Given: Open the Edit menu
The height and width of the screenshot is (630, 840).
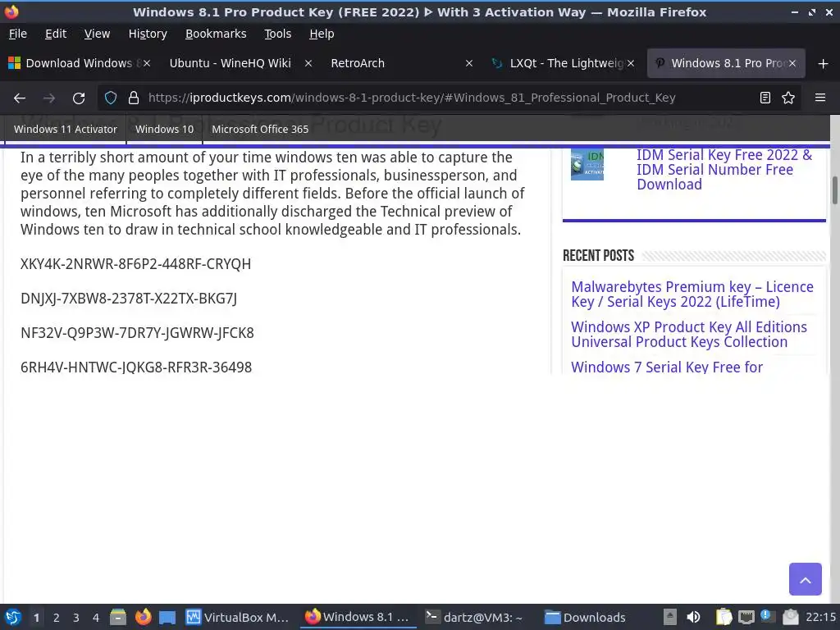Looking at the screenshot, I should [56, 34].
